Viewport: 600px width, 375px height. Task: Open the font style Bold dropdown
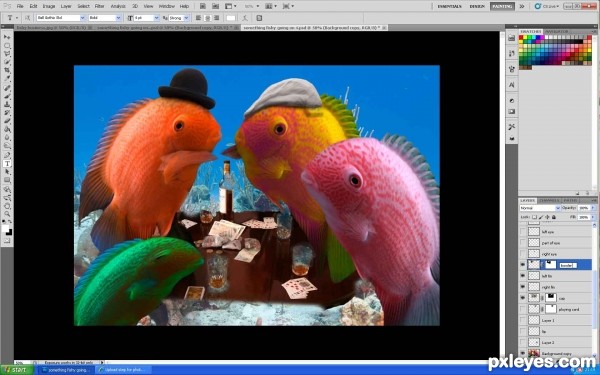point(118,18)
